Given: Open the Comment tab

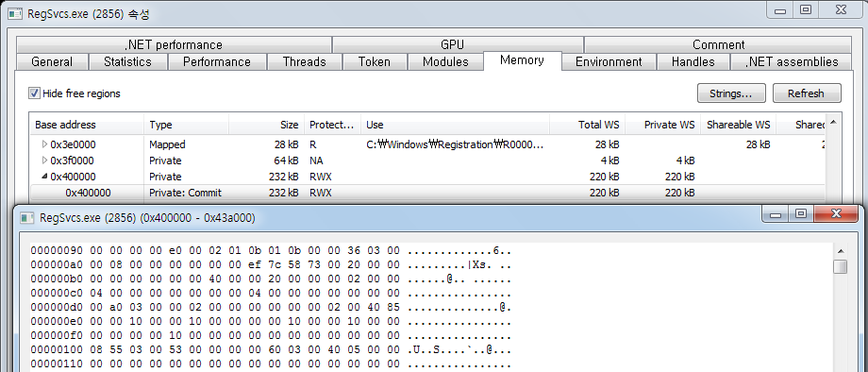Looking at the screenshot, I should click(x=718, y=44).
